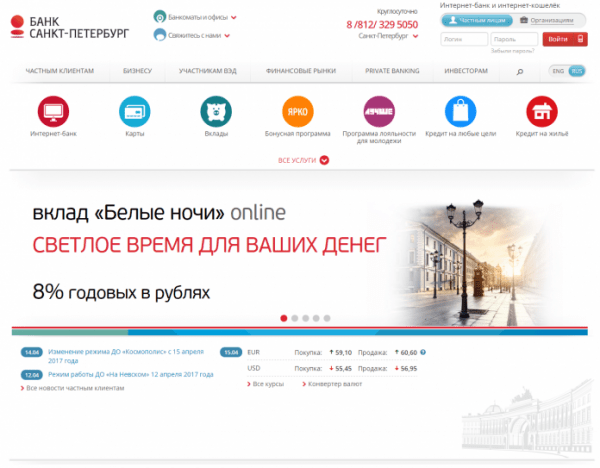The width and height of the screenshot is (600, 468).
Task: Click the Логин input field
Action: click(x=464, y=39)
